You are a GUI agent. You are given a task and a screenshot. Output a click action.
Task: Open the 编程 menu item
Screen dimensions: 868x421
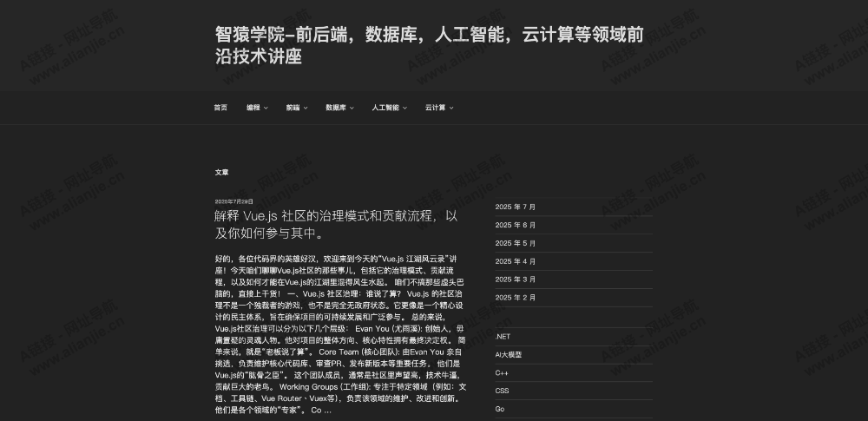pyautogui.click(x=253, y=108)
